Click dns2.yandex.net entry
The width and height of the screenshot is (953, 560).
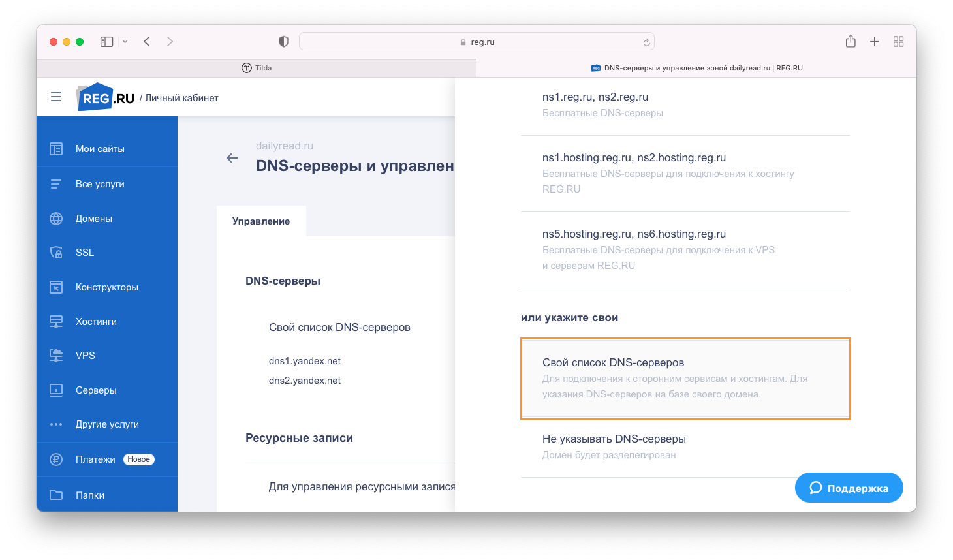pyautogui.click(x=305, y=381)
